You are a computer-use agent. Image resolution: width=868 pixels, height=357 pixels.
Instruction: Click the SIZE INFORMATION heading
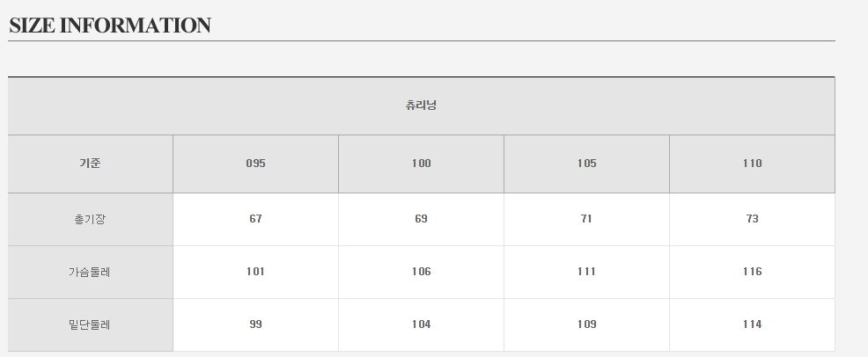click(x=110, y=25)
